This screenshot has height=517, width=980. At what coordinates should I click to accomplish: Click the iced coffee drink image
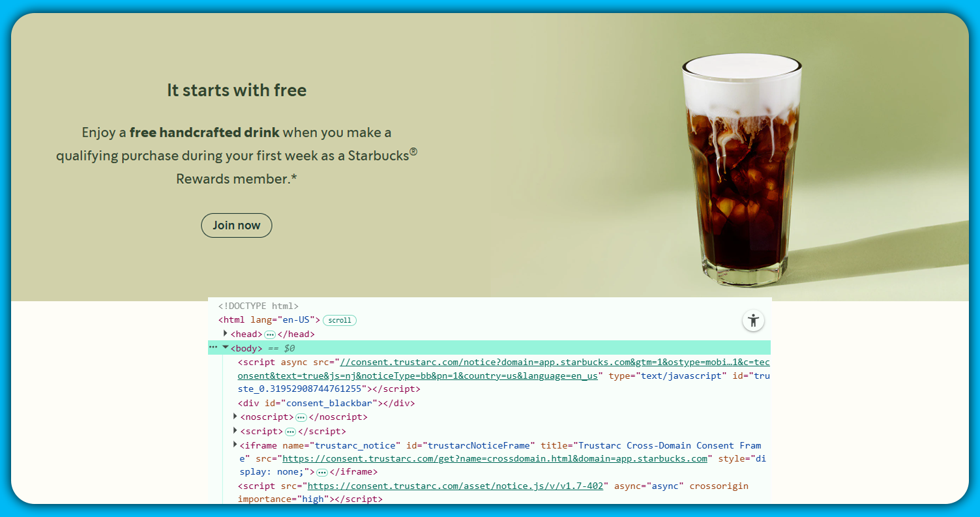coord(742,170)
